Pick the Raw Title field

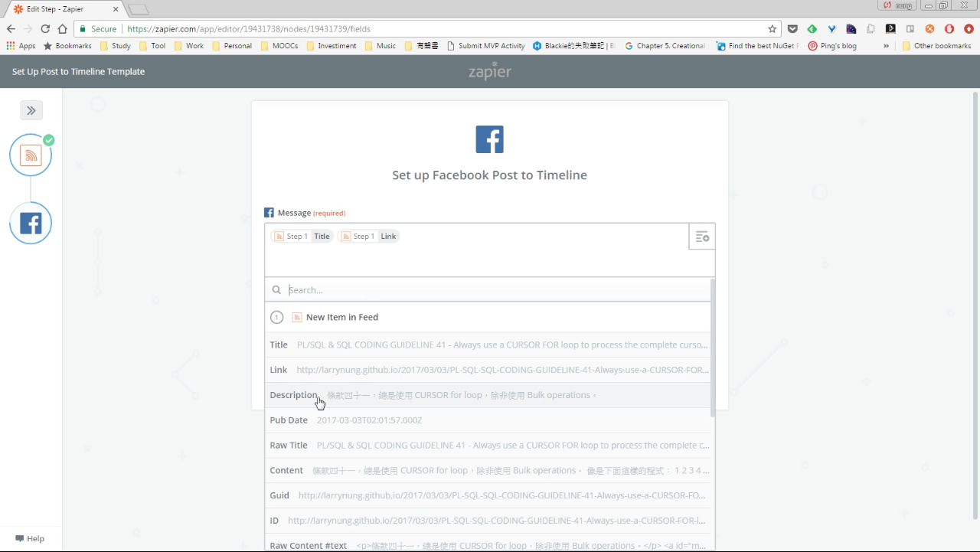click(x=489, y=445)
